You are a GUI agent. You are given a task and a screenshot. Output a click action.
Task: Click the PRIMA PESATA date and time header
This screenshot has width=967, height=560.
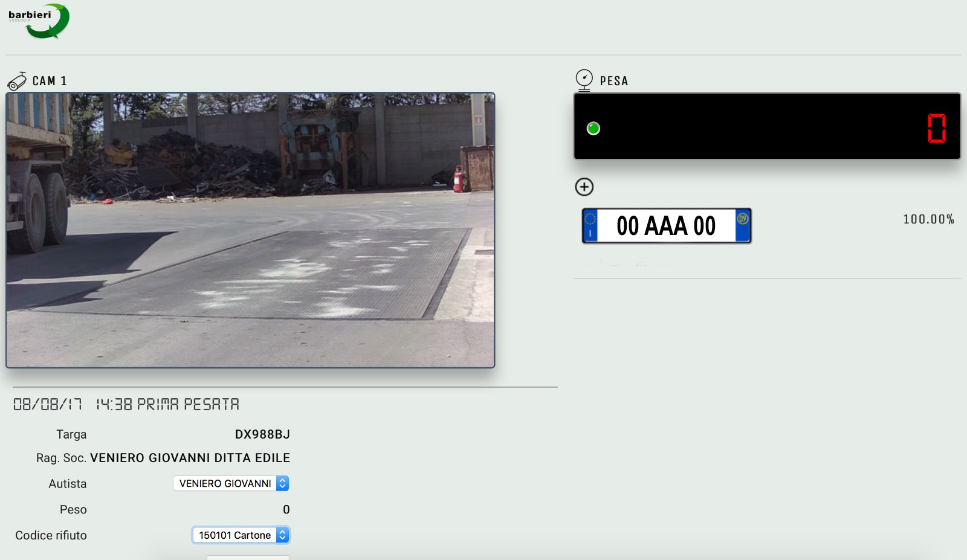tap(126, 404)
